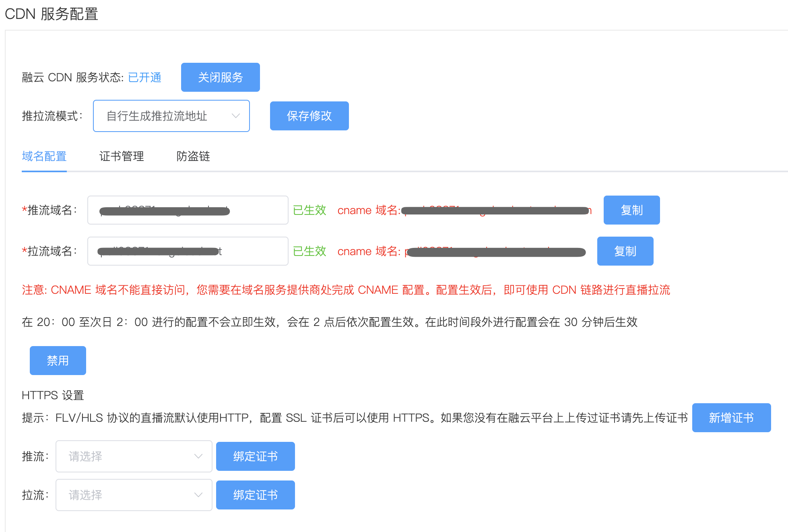788x532 pixels.
Task: Copy the 推流 cname domain with 复制
Action: tap(631, 210)
